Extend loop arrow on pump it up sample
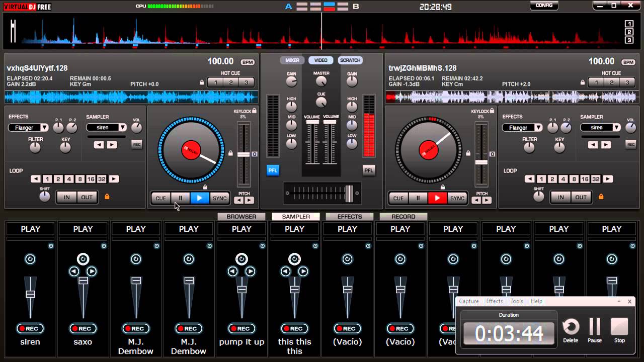Viewport: 644px width, 362px height. point(250,271)
